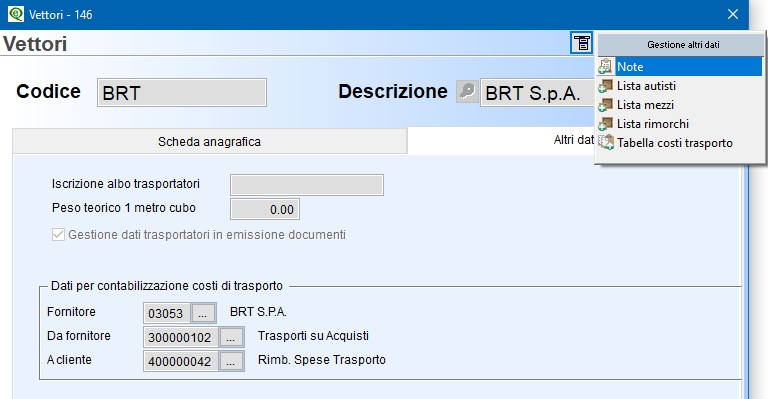Click the Note menu entry icon
The width and height of the screenshot is (768, 399).
point(606,67)
